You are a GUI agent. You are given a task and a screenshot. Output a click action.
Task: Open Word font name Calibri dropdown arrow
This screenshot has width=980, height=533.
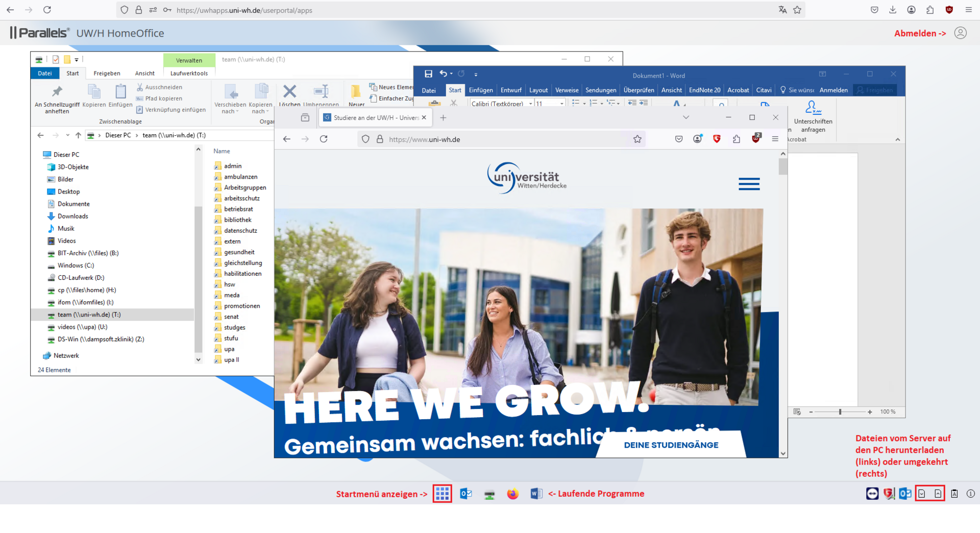coord(531,104)
